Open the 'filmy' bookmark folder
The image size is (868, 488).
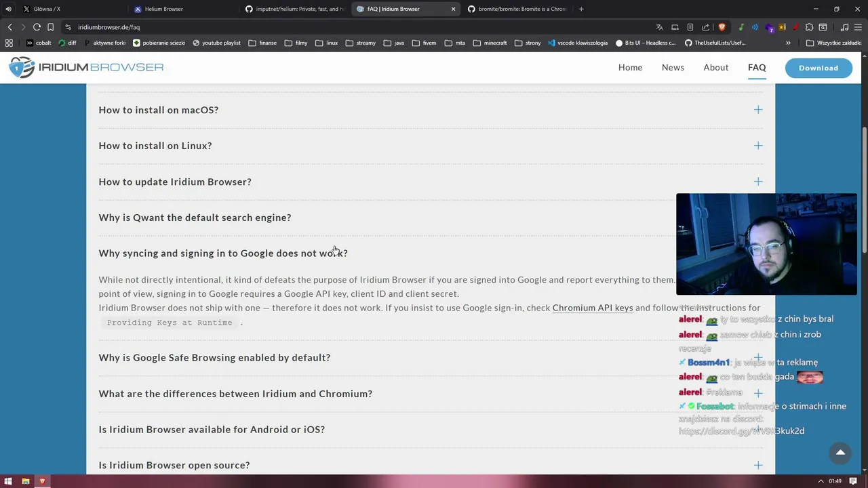(x=296, y=43)
